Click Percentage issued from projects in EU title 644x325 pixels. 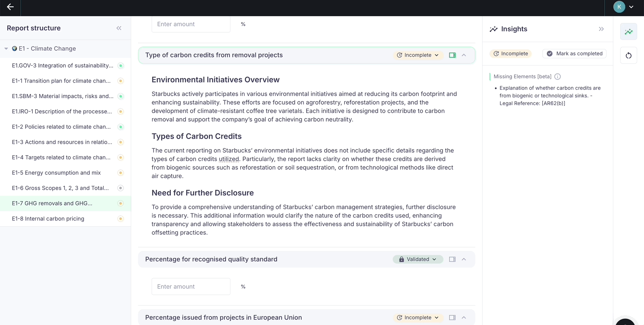pos(224,317)
